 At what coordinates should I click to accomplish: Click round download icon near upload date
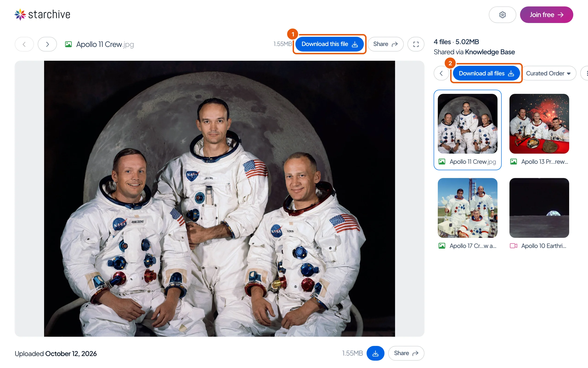coord(375,353)
